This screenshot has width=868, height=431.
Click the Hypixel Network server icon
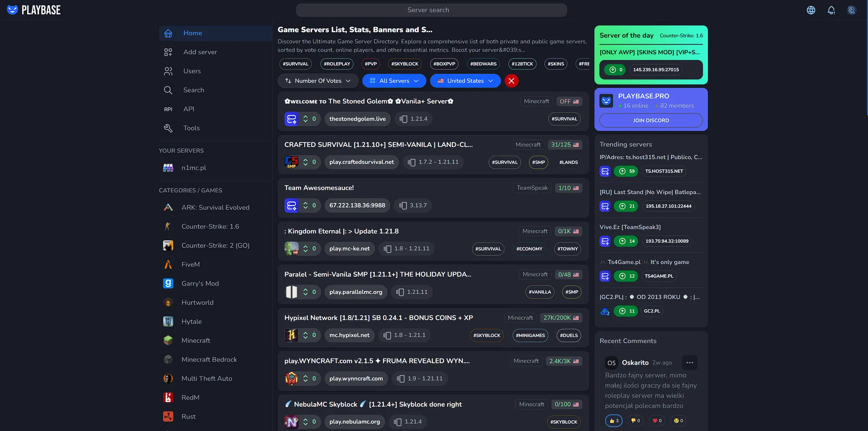pyautogui.click(x=291, y=335)
